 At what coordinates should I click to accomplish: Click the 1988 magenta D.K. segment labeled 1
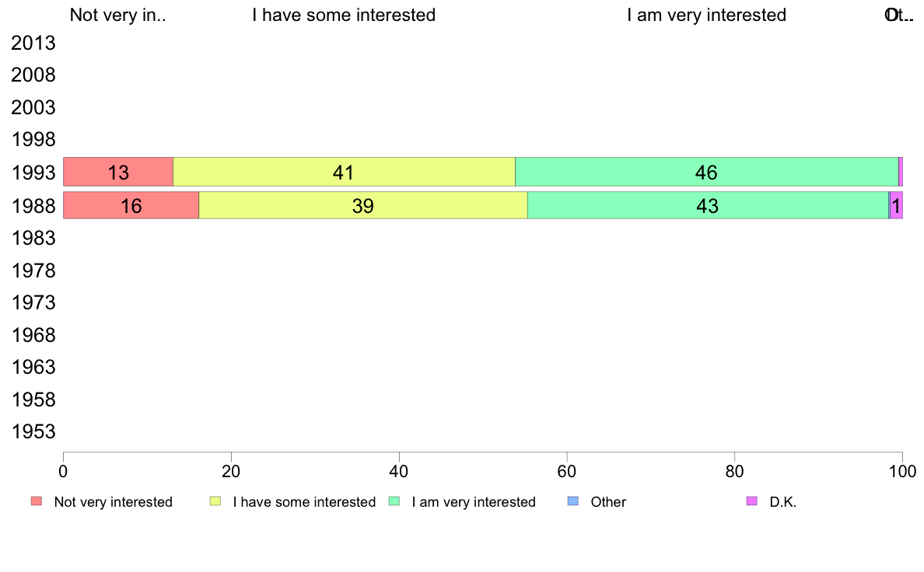896,205
